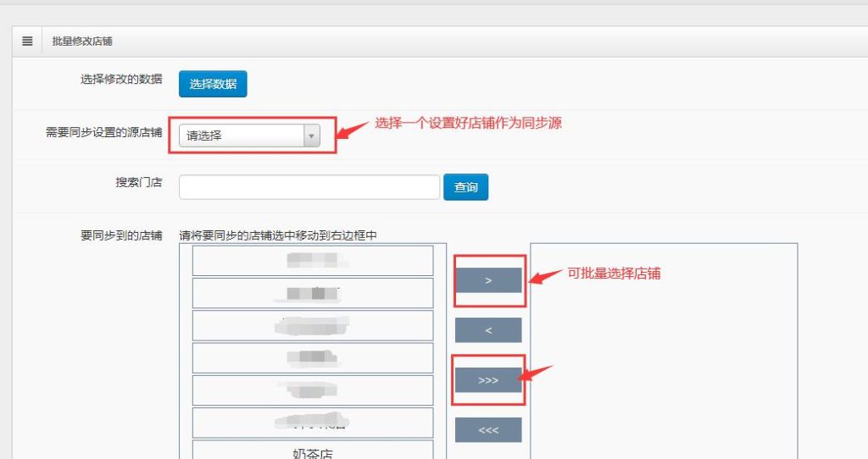
Task: Select the first blurred store in left list
Action: [x=313, y=261]
